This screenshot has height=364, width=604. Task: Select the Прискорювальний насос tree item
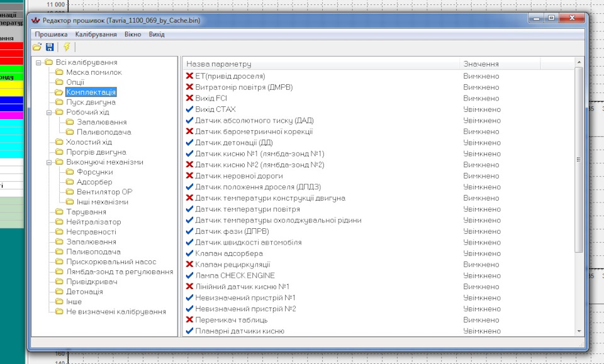tap(111, 262)
